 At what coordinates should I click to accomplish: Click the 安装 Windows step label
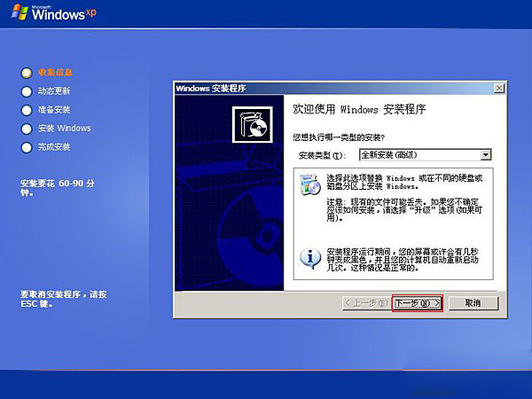click(64, 129)
